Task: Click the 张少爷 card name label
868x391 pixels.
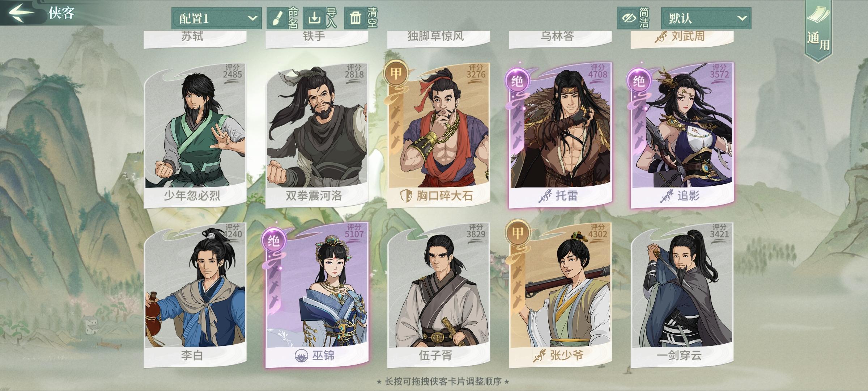Action: (x=566, y=356)
